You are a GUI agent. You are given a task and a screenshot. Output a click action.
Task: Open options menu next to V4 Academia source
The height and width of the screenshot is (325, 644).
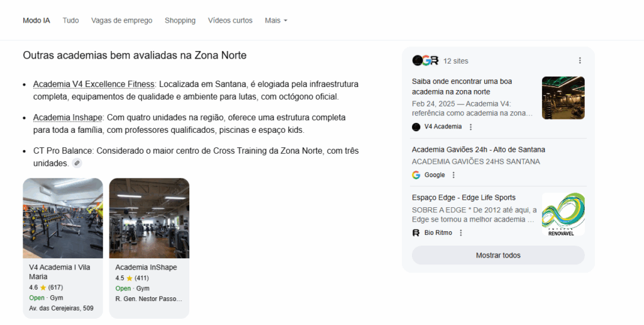[470, 127]
